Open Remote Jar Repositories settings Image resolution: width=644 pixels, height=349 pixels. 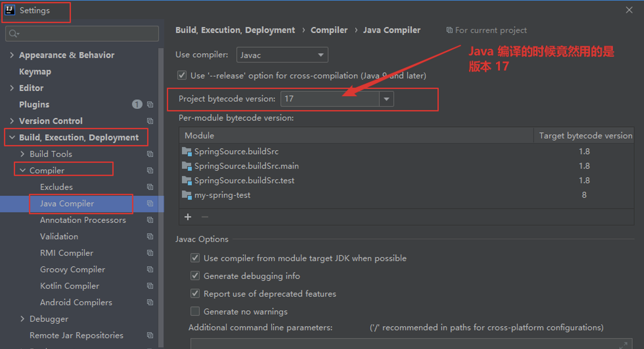click(x=76, y=335)
